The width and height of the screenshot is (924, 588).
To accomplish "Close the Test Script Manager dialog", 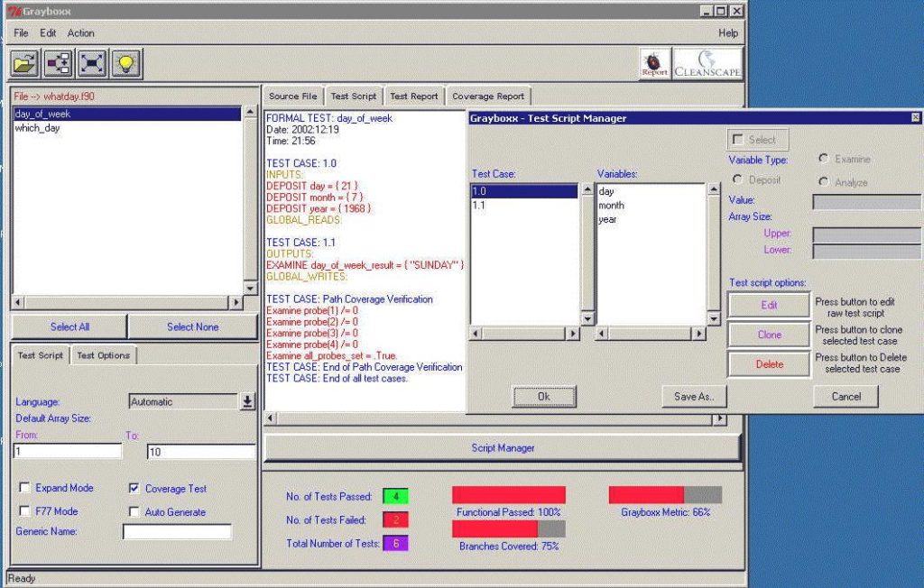I will pos(915,118).
